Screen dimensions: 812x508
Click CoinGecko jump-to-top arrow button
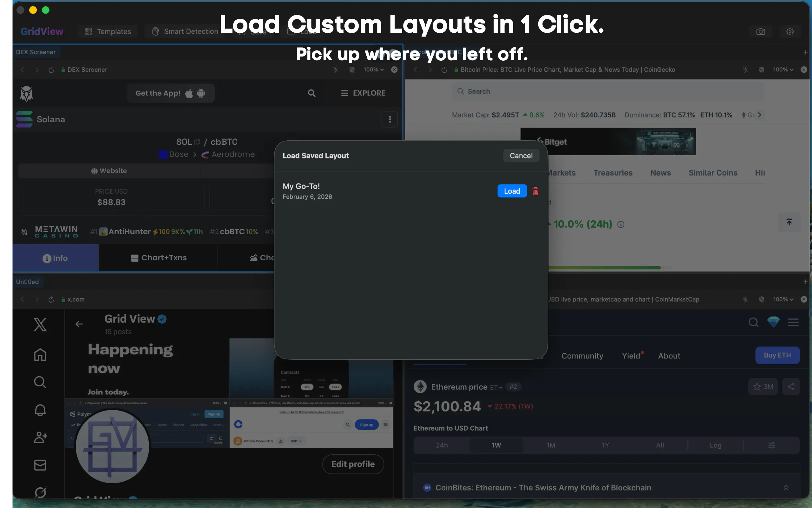[x=789, y=222]
